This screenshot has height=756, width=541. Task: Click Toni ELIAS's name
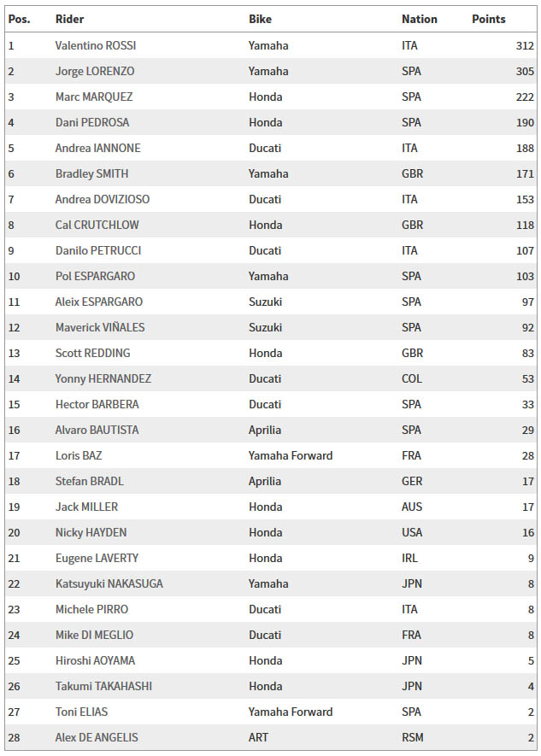(x=81, y=712)
